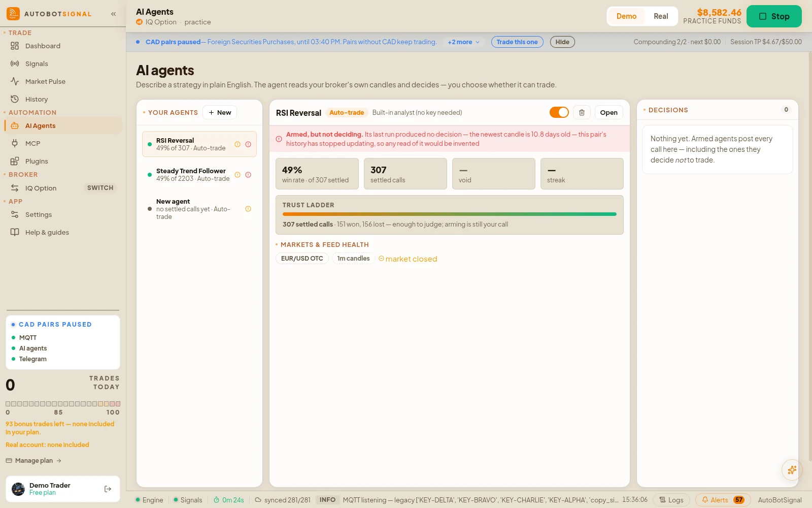Open the Logs panel in status bar
Viewport: 812px width, 508px height.
tap(671, 500)
